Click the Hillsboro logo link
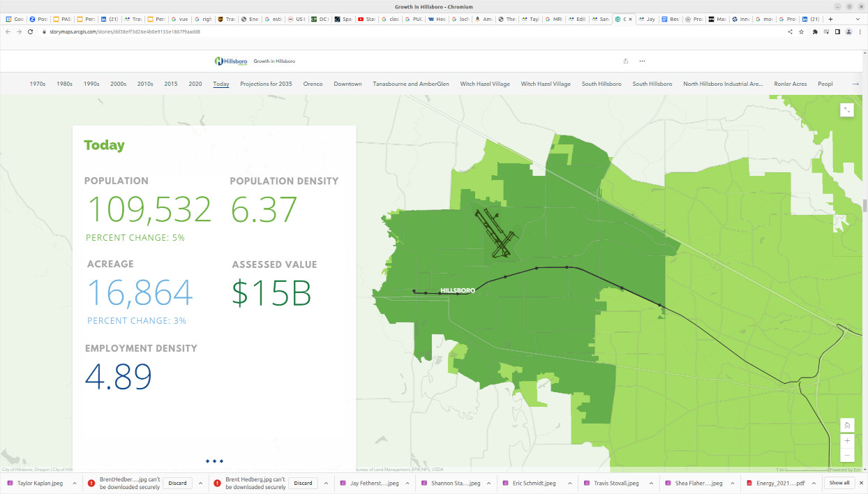868x494 pixels. 231,61
